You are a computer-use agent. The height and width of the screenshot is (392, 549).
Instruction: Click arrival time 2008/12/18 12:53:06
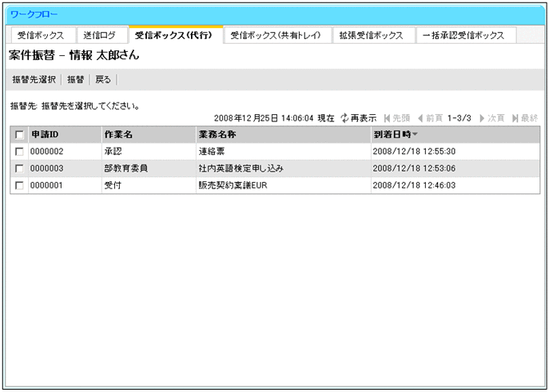(x=414, y=168)
